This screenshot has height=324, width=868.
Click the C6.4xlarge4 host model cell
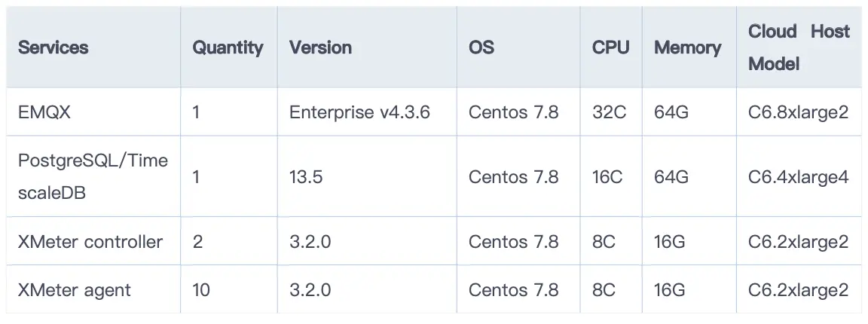point(798,177)
